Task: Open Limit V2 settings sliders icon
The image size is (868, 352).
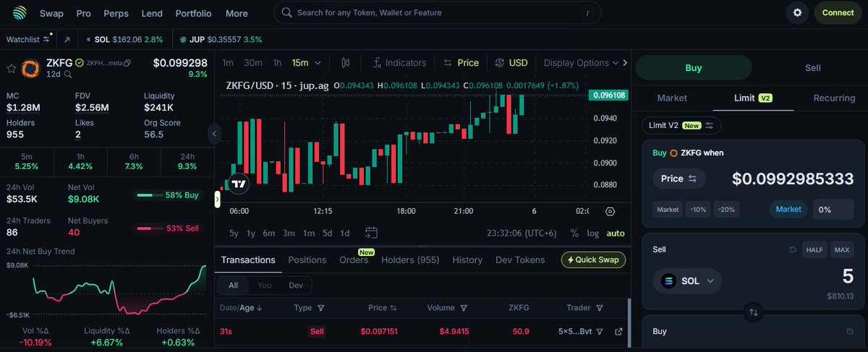Action: click(709, 125)
